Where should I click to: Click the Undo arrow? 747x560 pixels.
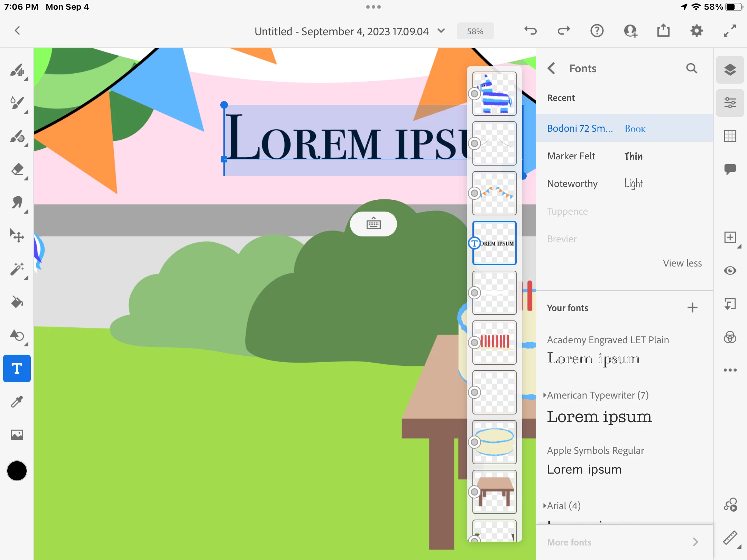pyautogui.click(x=531, y=31)
